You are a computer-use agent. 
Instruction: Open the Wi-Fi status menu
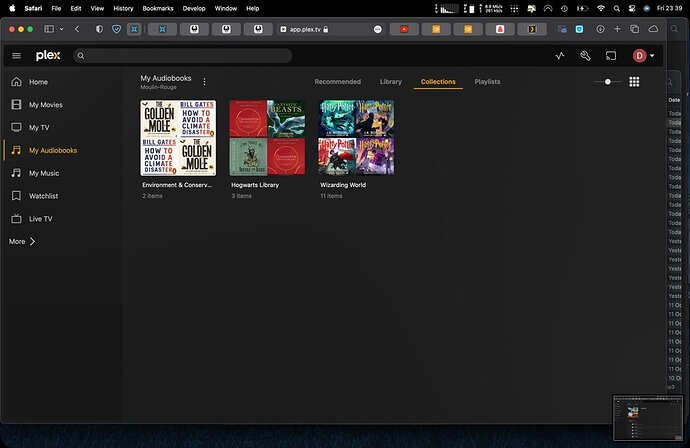[x=601, y=8]
